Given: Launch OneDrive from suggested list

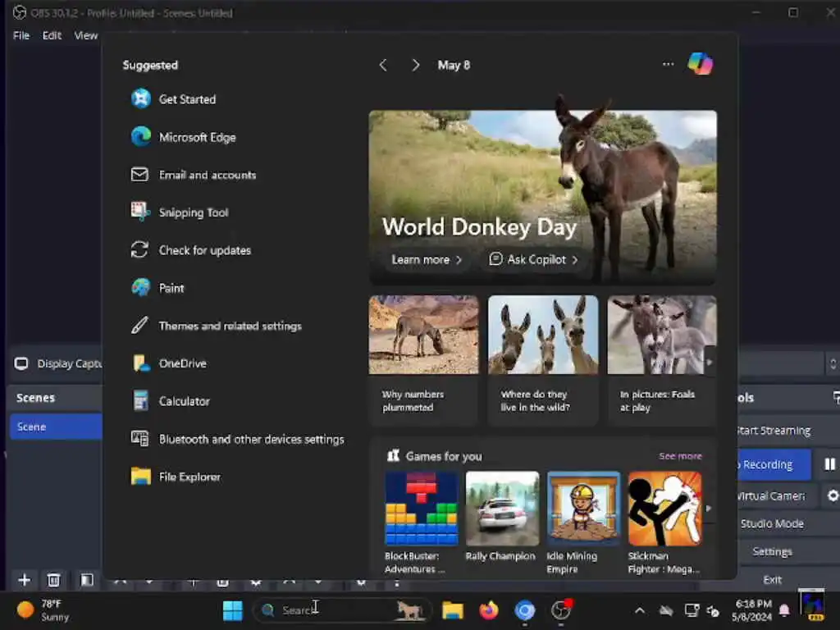Looking at the screenshot, I should click(x=183, y=363).
